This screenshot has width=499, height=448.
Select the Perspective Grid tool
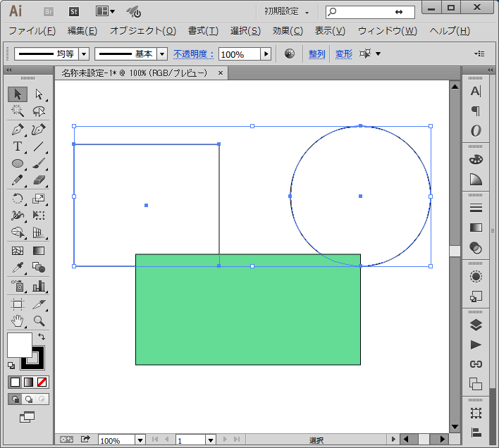[x=39, y=232]
